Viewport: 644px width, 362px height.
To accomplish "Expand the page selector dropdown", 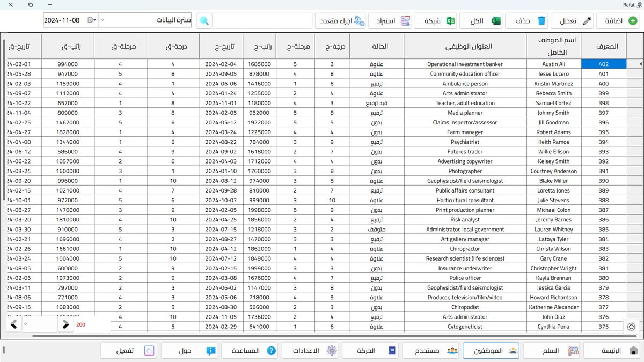I will 39,324.
